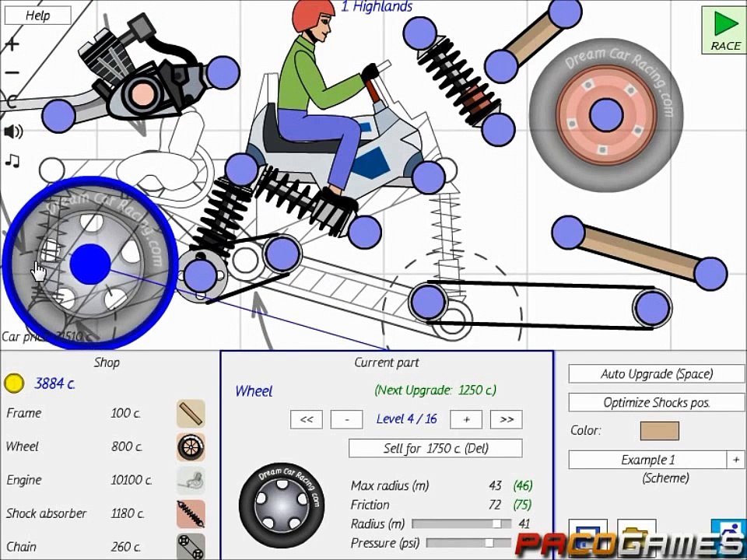Screen dimensions: 747x560
Task: Click Optimize Shocks pos. button
Action: point(657,403)
